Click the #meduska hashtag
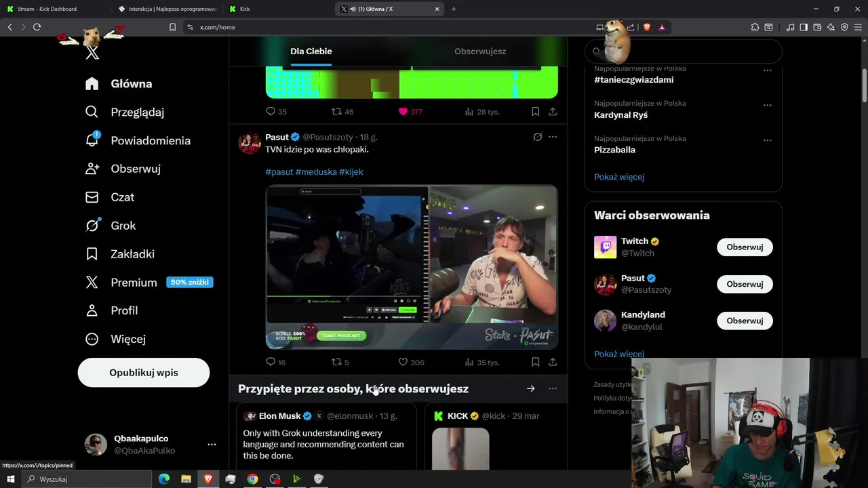Image resolution: width=868 pixels, height=488 pixels. pos(316,172)
